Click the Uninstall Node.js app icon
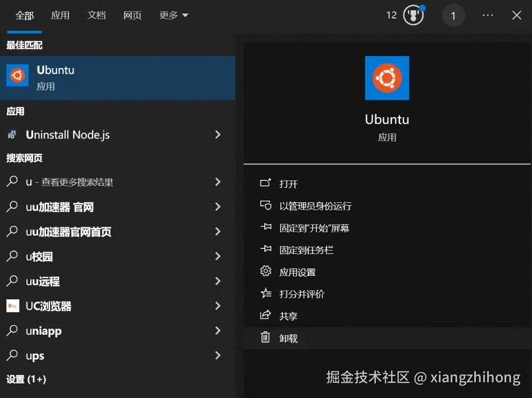Image resolution: width=532 pixels, height=398 pixels. [x=12, y=135]
